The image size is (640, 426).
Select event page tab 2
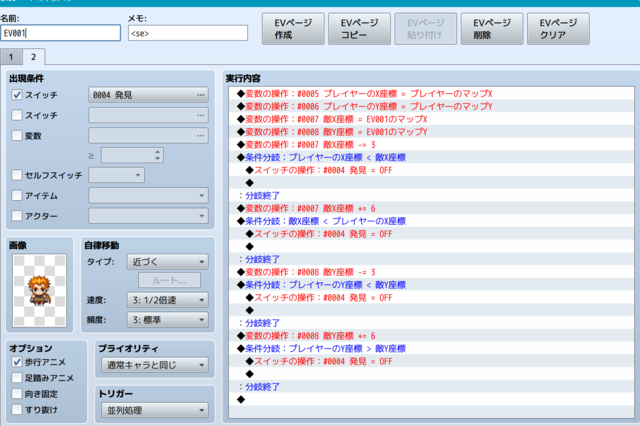(x=33, y=57)
